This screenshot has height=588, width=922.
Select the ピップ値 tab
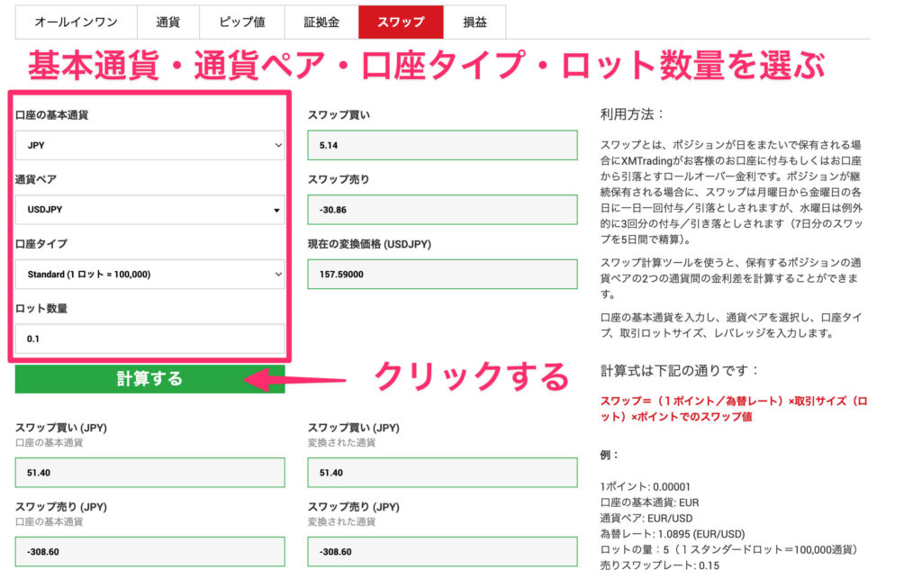(241, 22)
